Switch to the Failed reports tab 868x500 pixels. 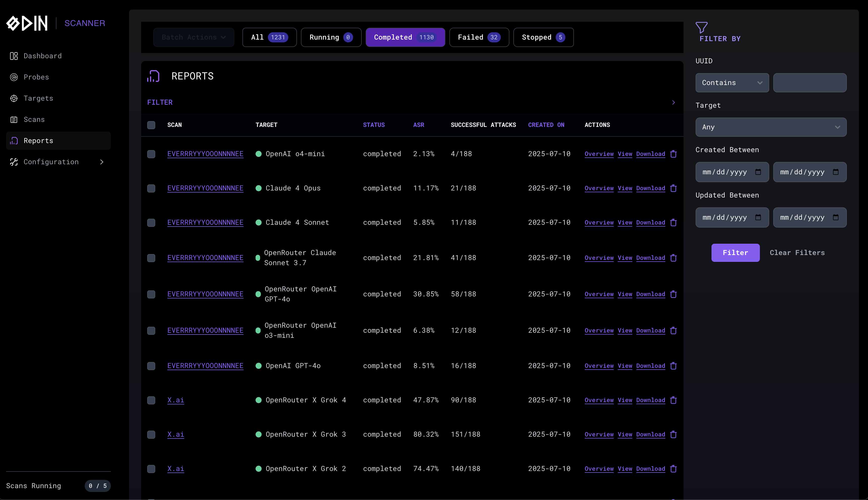(x=479, y=37)
